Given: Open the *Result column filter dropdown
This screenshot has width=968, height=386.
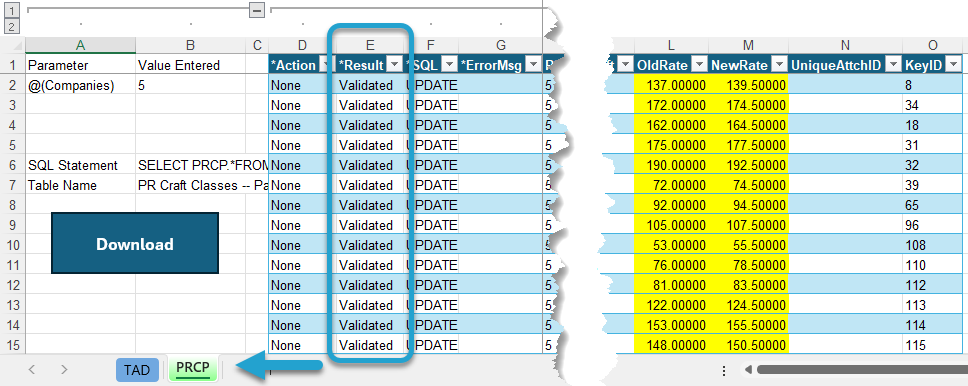Looking at the screenshot, I should [394, 65].
